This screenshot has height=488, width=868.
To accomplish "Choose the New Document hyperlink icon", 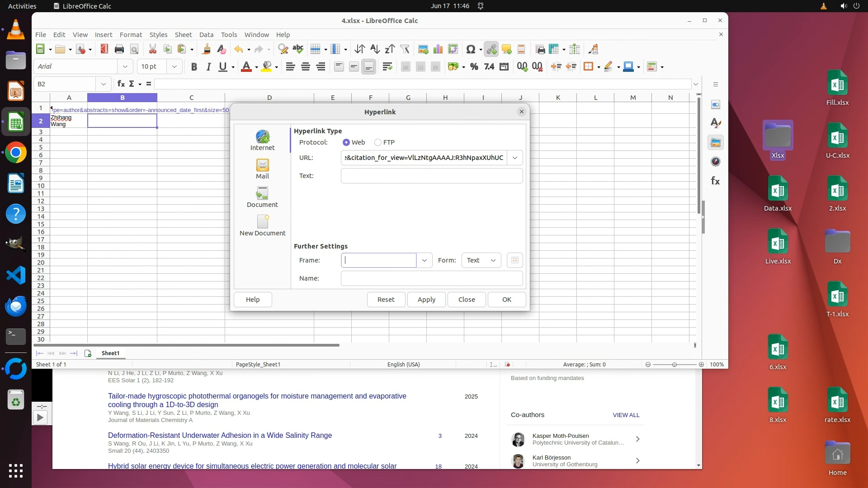I will 262,226.
